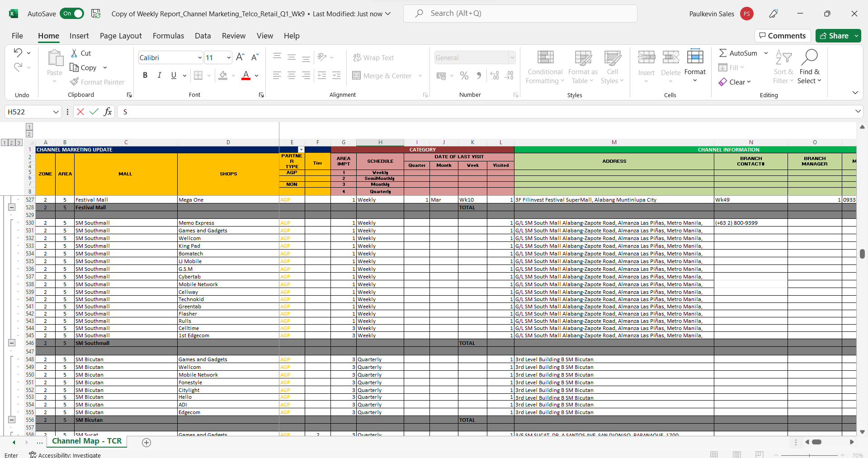Show outline level 2 rows

(x=11, y=142)
